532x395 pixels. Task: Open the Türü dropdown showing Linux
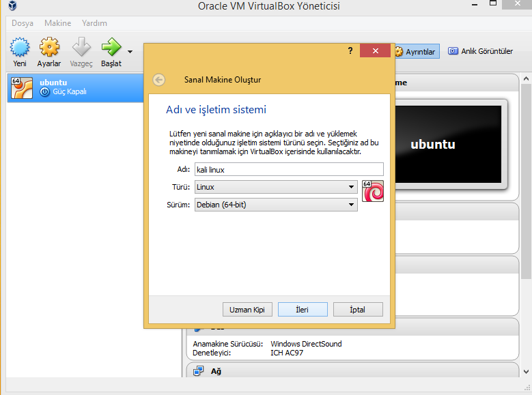click(275, 186)
